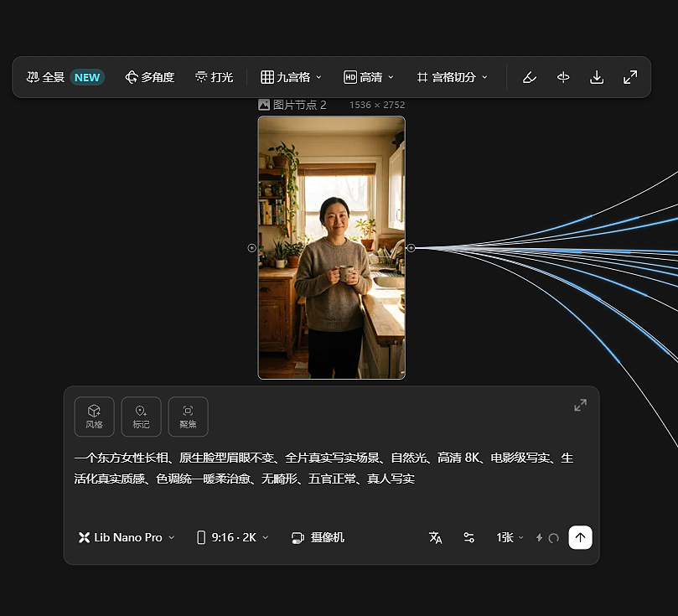Click the 摄像机 camera button
The image size is (678, 616).
coord(318,537)
